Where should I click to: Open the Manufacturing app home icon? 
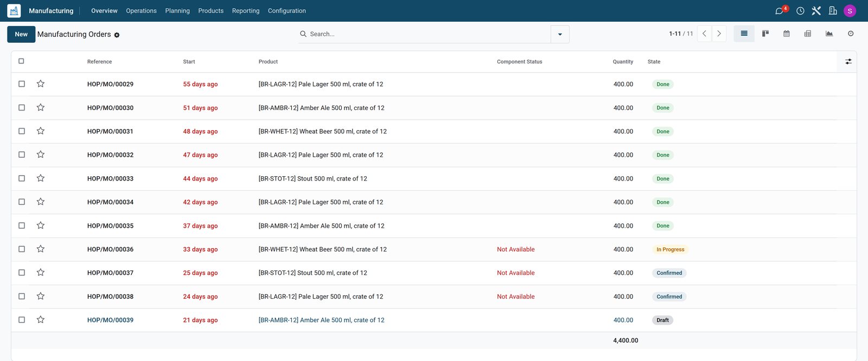tap(14, 11)
